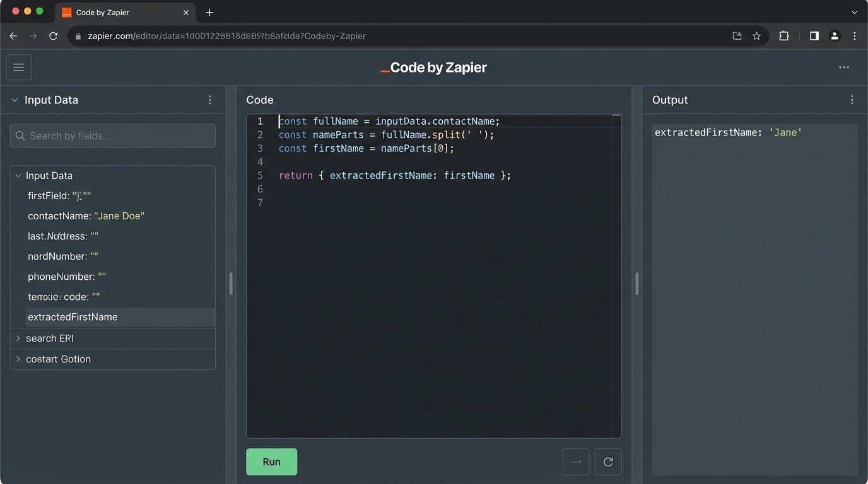This screenshot has height=484, width=868.
Task: Open the browser overflow menu icon
Action: coord(855,36)
